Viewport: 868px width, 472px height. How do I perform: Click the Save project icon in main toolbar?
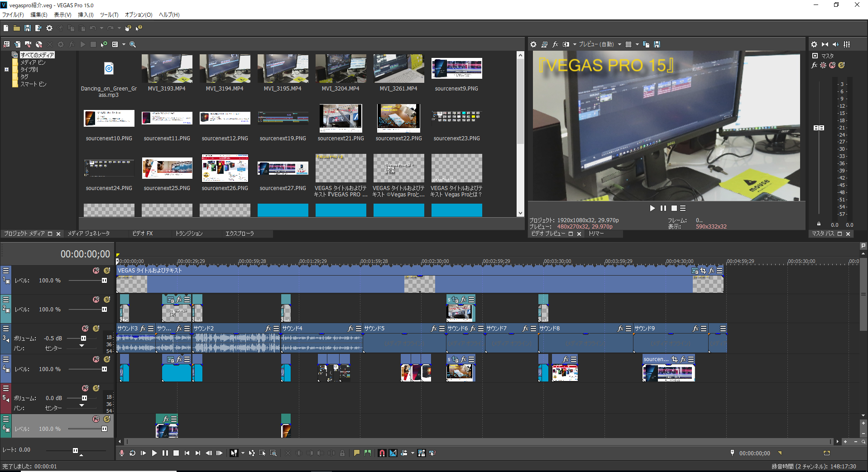[x=27, y=28]
